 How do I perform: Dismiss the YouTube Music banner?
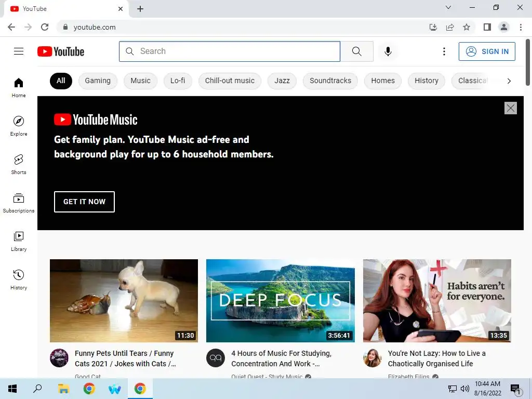coord(510,108)
